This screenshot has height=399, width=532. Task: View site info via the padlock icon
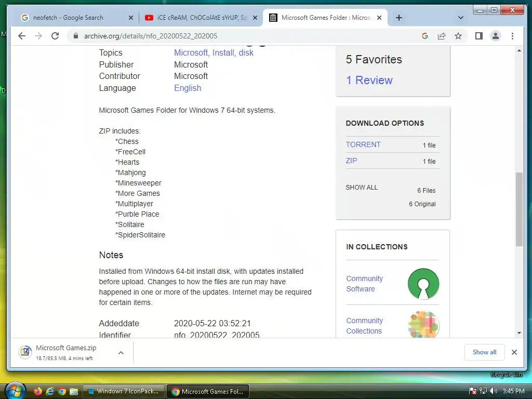tap(76, 36)
